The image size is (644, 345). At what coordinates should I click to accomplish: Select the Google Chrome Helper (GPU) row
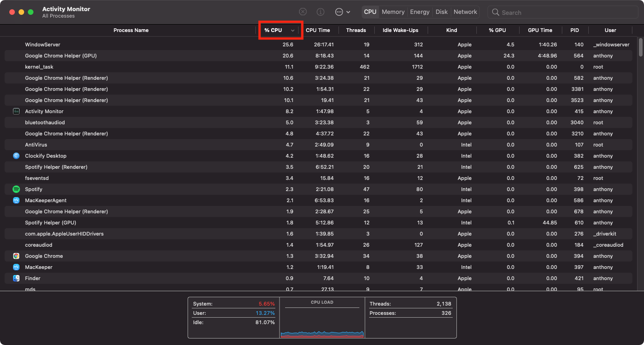coord(319,56)
